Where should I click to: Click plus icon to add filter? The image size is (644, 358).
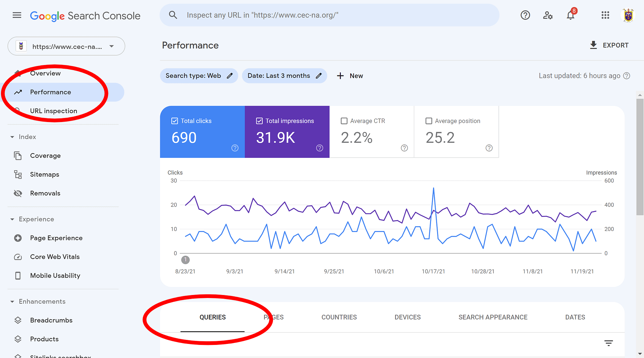(x=340, y=76)
